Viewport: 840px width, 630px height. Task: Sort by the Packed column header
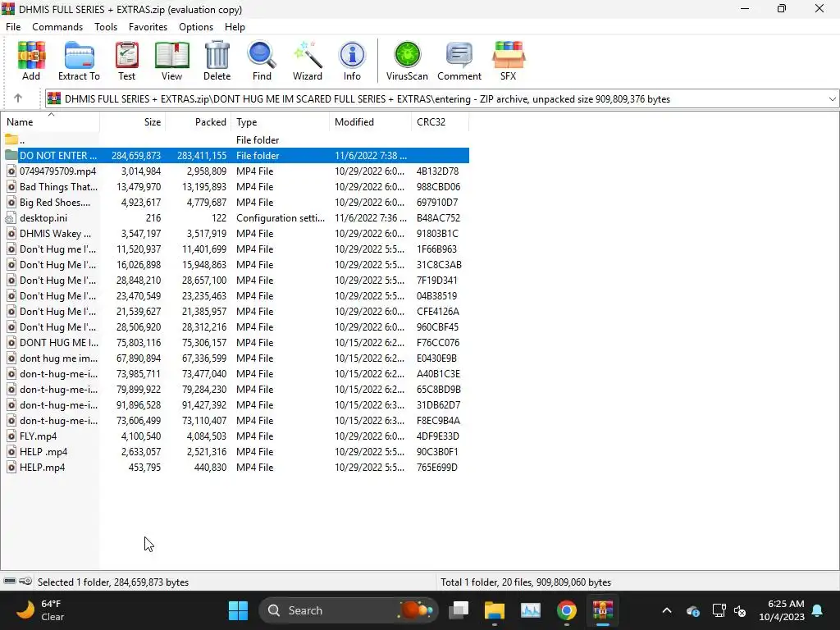pos(199,122)
